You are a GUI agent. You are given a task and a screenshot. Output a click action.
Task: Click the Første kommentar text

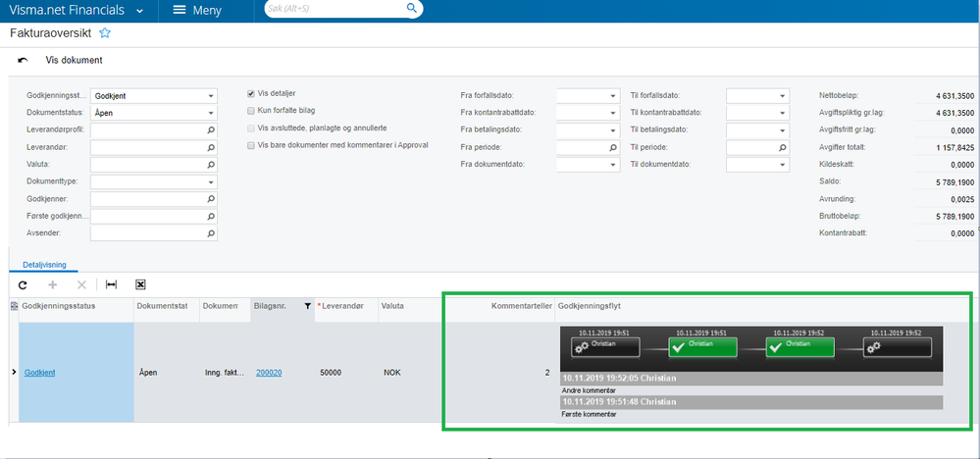pyautogui.click(x=587, y=414)
